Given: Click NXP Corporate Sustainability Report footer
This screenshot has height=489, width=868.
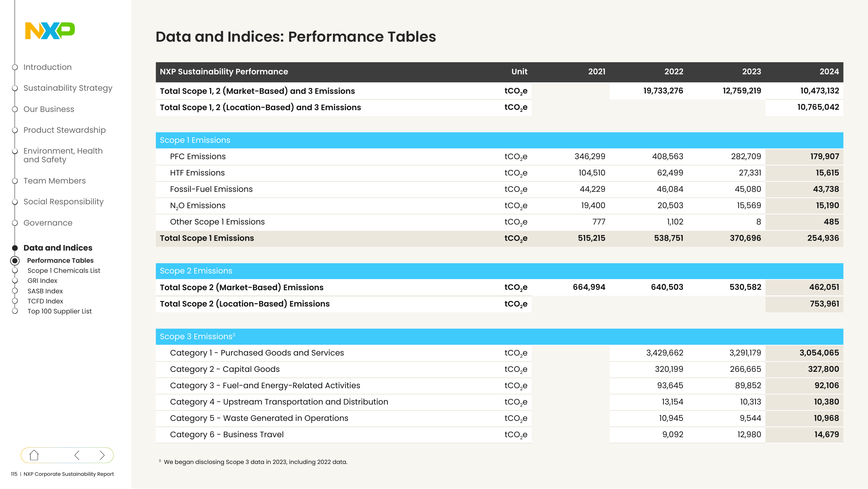Looking at the screenshot, I should [x=69, y=474].
